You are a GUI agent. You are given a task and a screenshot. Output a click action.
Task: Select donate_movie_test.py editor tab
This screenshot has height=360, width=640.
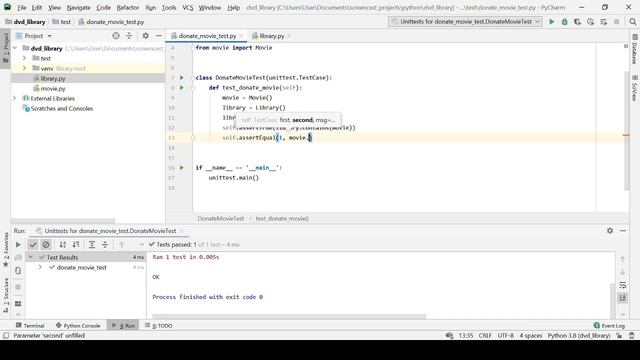click(x=207, y=36)
